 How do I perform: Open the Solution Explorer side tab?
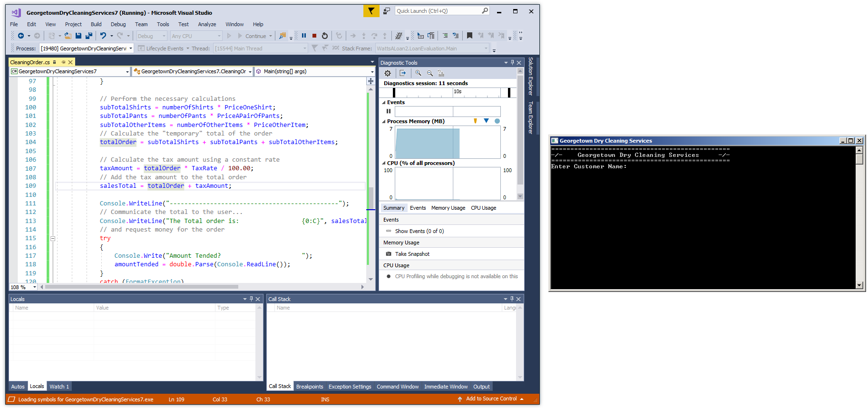tap(531, 77)
